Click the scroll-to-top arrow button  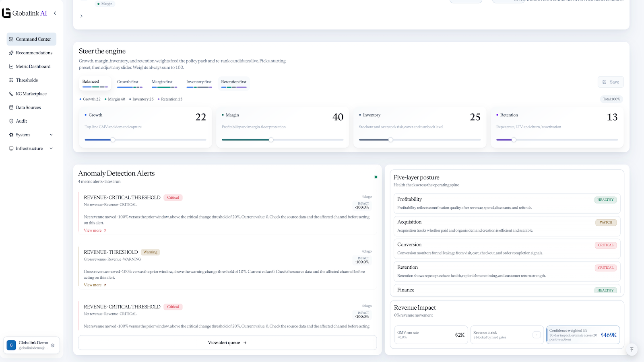(x=632, y=350)
